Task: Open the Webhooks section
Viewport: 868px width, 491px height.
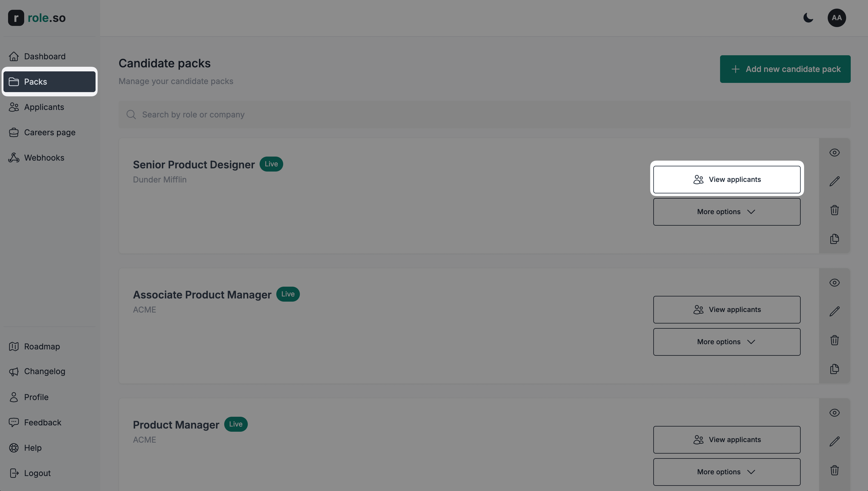Action: coord(44,157)
